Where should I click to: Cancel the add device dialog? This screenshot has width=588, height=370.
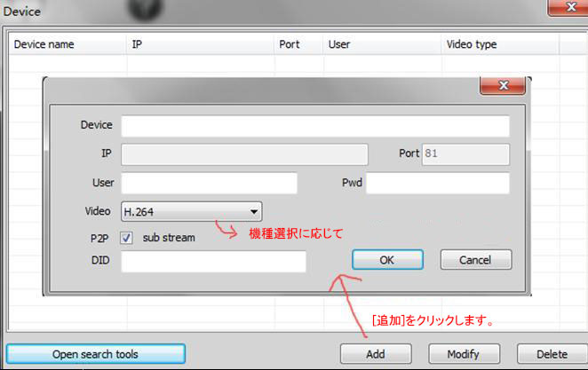(476, 259)
